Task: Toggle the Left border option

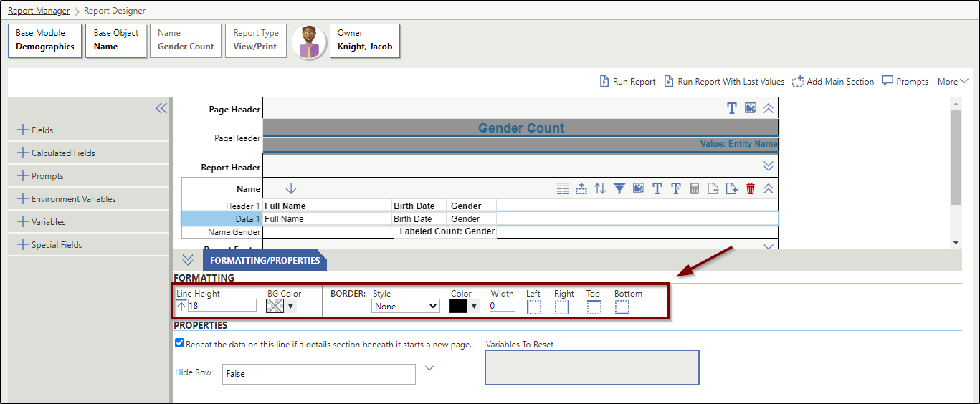Action: click(533, 307)
